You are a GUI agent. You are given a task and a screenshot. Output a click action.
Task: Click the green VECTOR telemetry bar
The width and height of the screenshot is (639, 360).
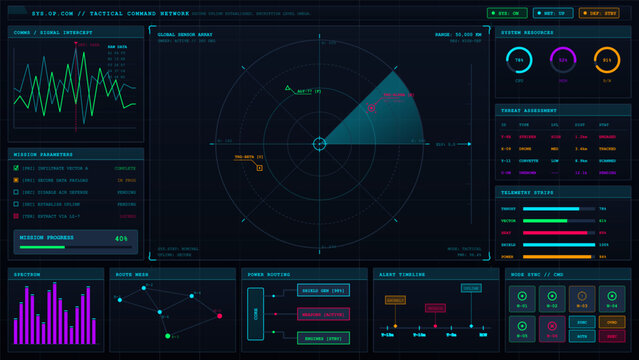click(559, 221)
